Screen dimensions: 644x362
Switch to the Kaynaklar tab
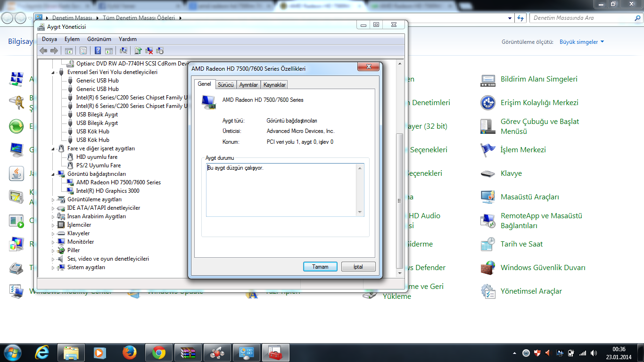coord(274,85)
